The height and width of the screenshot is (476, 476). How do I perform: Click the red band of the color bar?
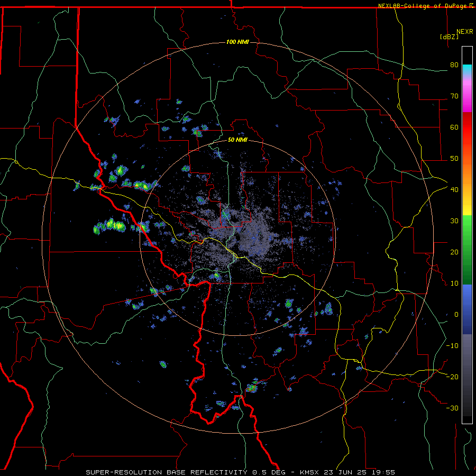467,129
